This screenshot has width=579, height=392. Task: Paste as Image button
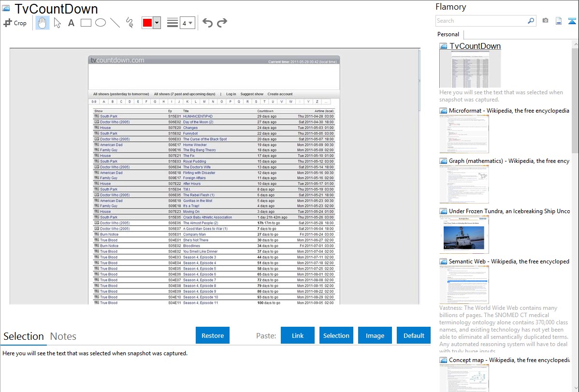coord(375,335)
